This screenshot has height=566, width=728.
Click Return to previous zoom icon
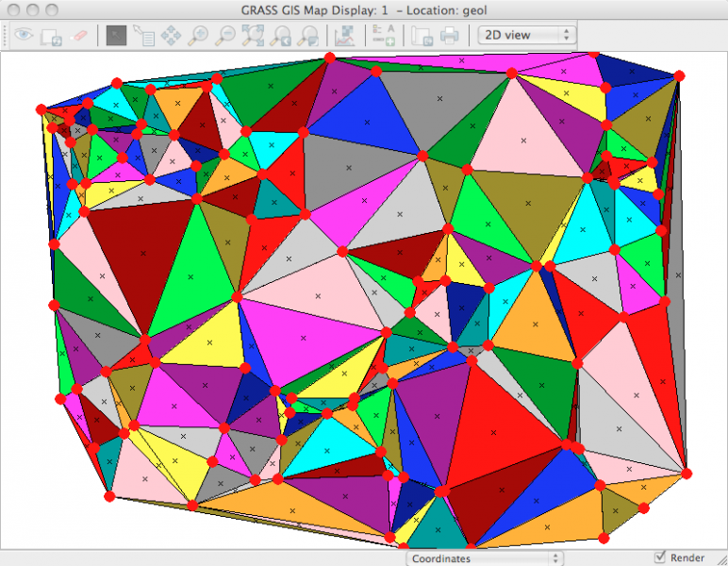click(x=280, y=36)
